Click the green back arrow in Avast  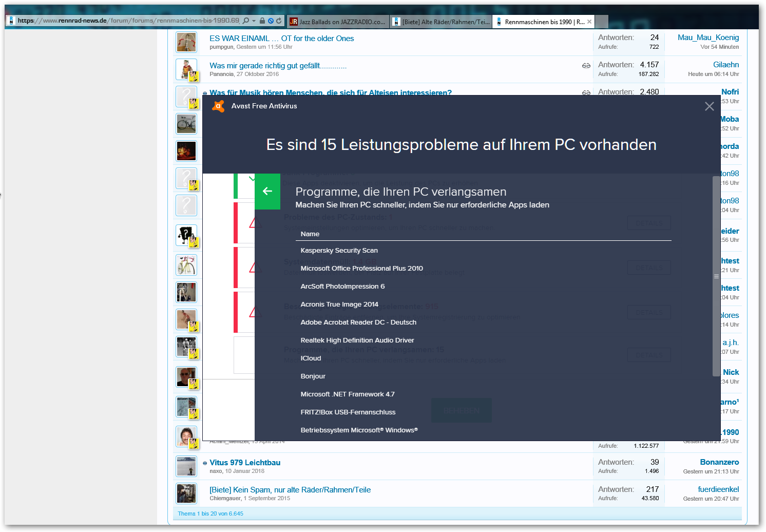pos(267,192)
